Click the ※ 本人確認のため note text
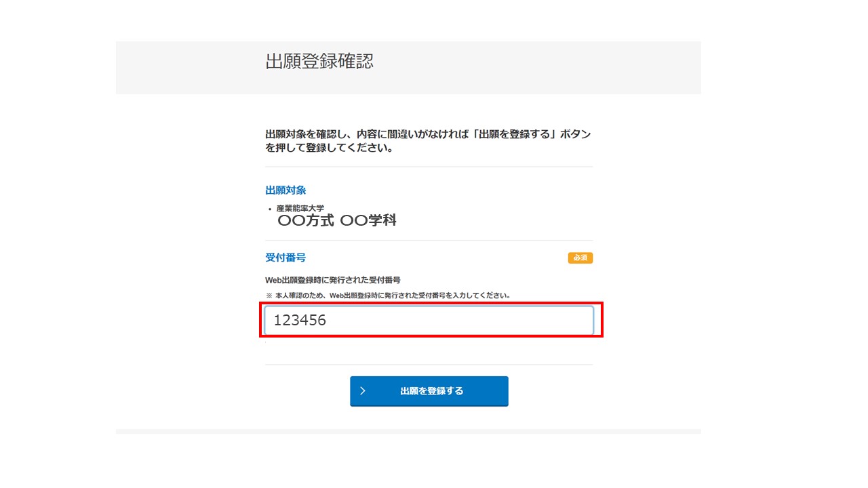868x488 pixels. (387, 296)
